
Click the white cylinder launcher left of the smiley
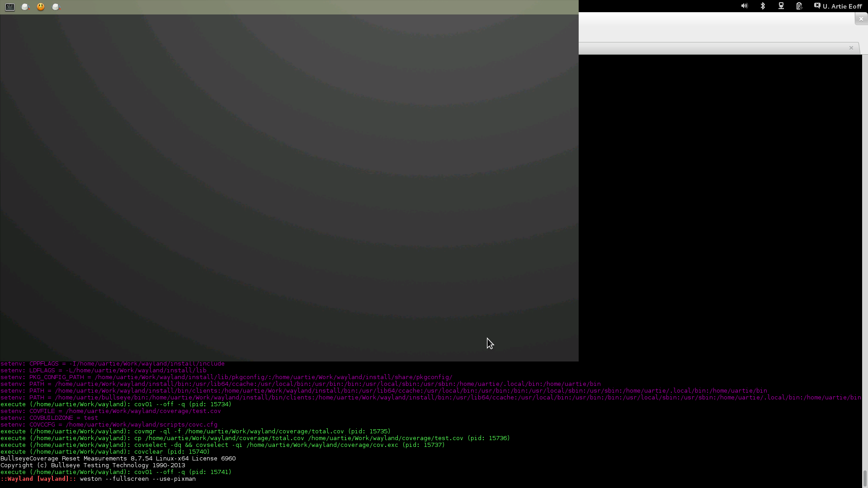click(x=26, y=7)
